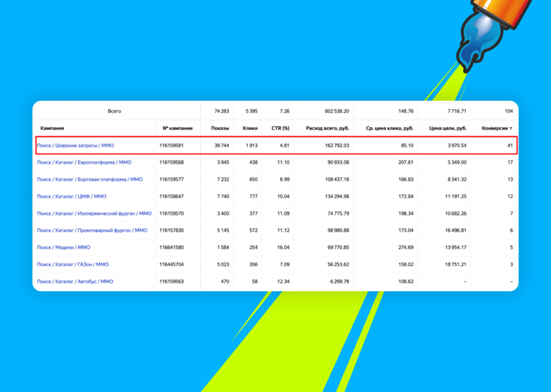Open campaign Поиск / Каталог / Промтоварный фургон / ММО
551x392 pixels.
[92, 230]
